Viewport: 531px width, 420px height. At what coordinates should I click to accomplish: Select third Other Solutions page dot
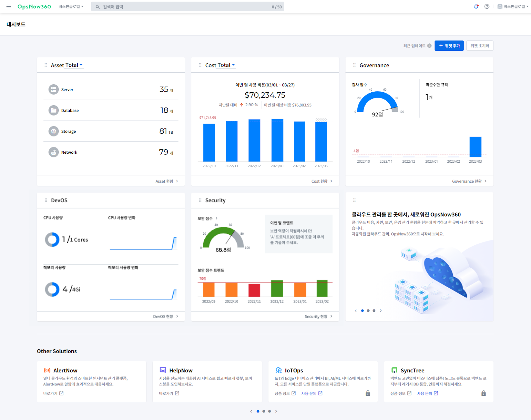pos(269,411)
